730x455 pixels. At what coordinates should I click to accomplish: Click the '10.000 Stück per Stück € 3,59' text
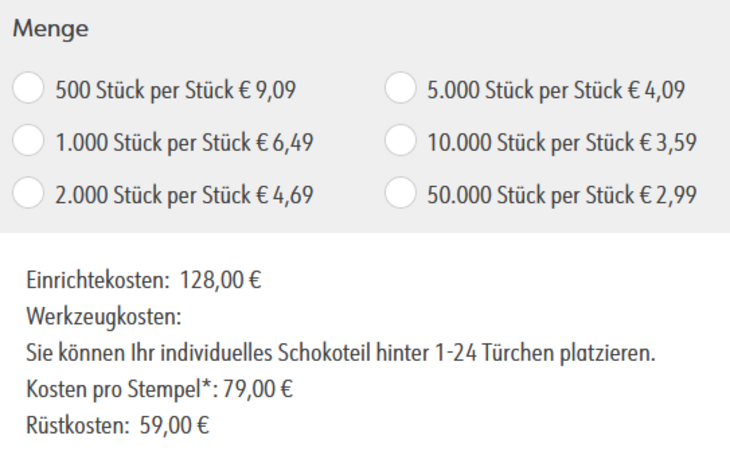point(561,141)
